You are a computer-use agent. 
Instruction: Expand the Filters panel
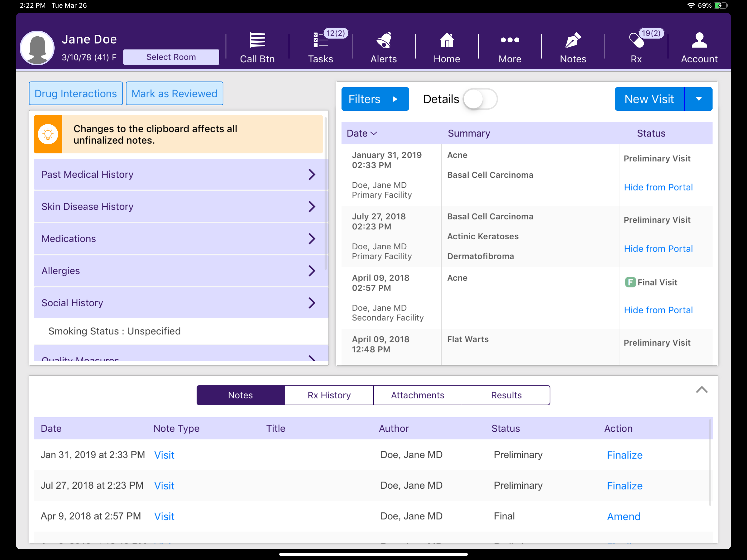click(x=375, y=99)
